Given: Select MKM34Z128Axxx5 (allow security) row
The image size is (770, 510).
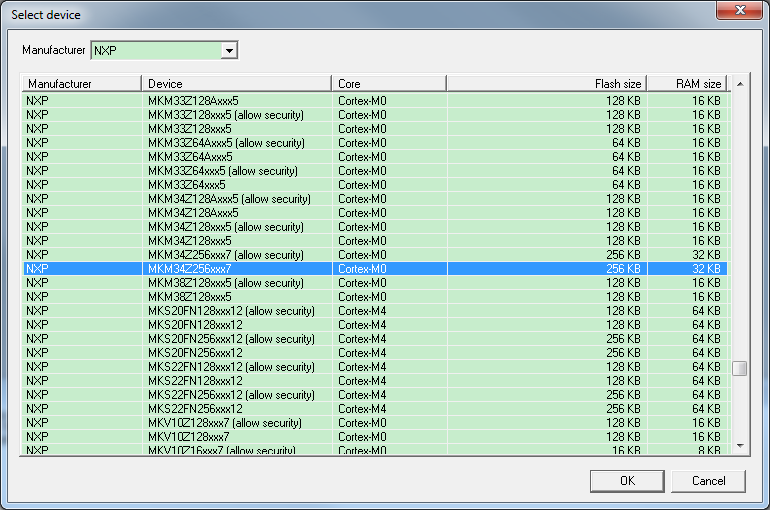Looking at the screenshot, I should [375, 199].
